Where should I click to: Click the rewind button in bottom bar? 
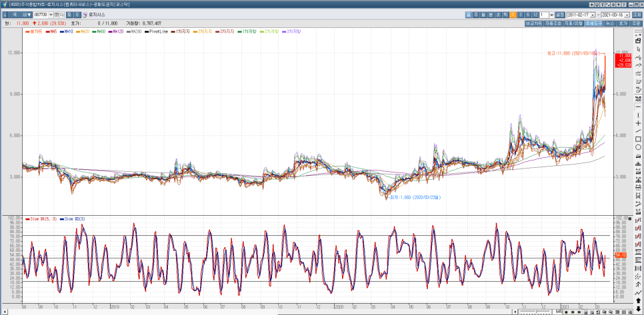[x=573, y=312]
